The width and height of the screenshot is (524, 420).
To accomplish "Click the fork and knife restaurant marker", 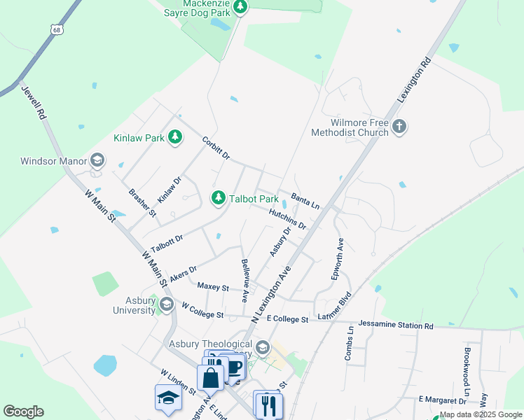I will (268, 405).
